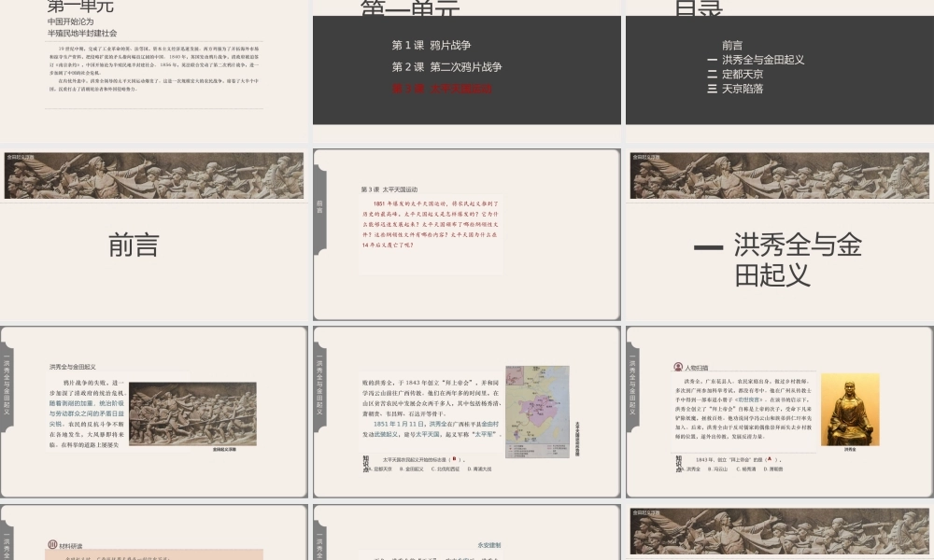Choose answer option 'B. 金田起义'
The height and width of the screenshot is (560, 934).
[411, 469]
